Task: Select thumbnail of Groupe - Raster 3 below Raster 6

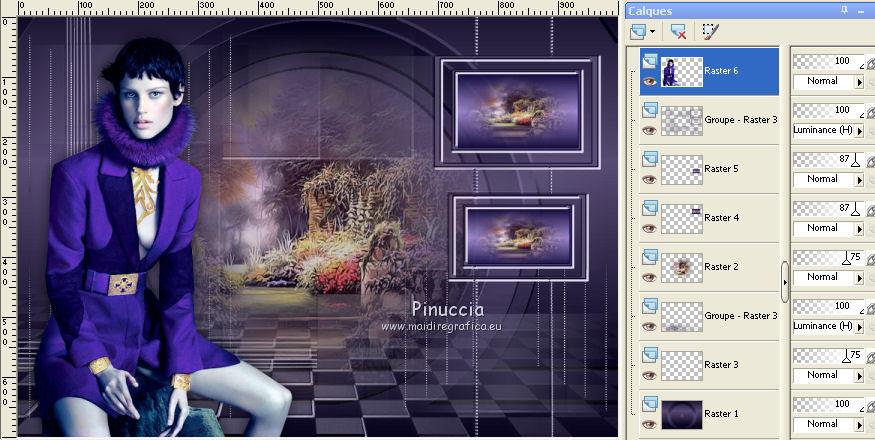Action: tap(682, 121)
